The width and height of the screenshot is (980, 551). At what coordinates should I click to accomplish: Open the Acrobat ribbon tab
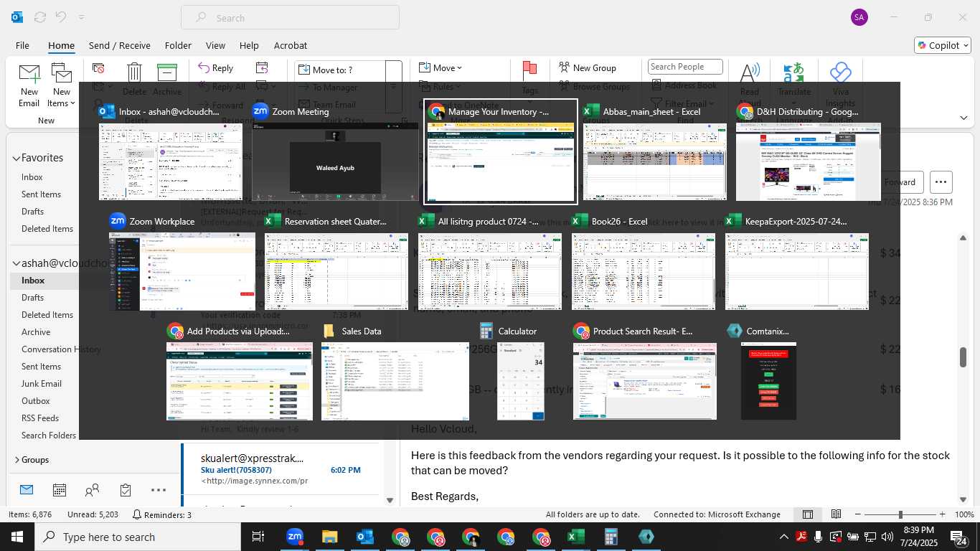tap(291, 45)
